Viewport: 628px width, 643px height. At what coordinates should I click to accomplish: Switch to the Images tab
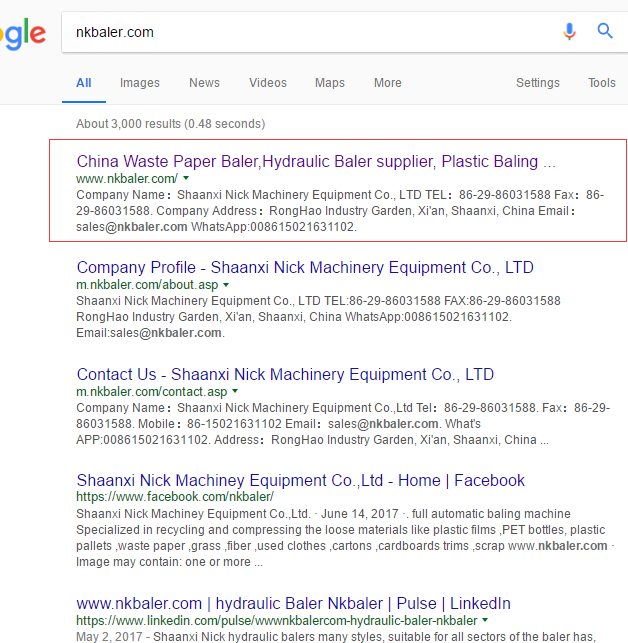click(140, 83)
